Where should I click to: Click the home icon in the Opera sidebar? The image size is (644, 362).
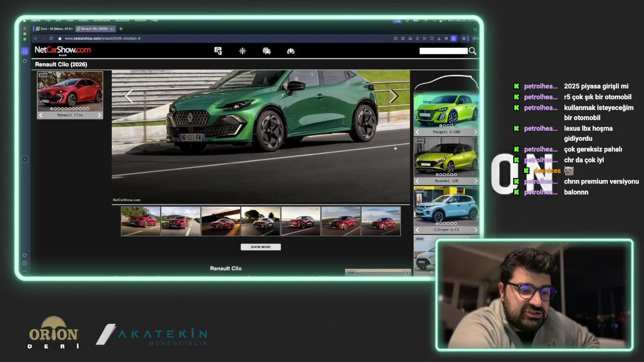[25, 51]
